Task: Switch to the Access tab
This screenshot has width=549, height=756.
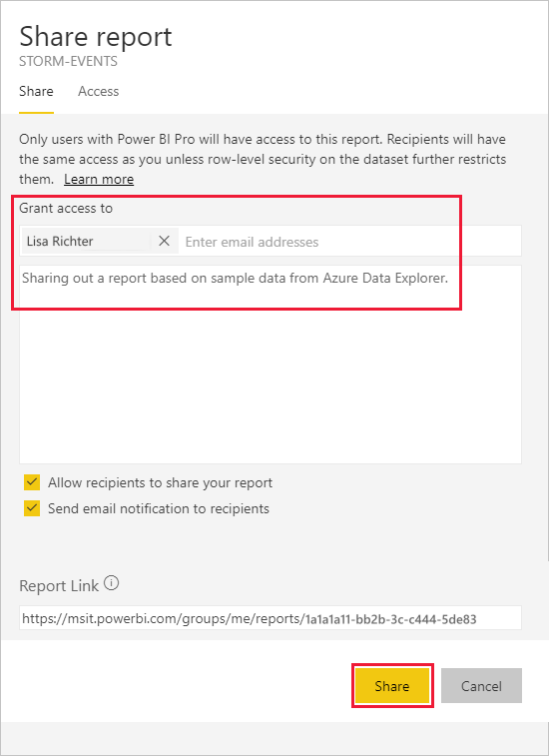Action: [x=99, y=91]
